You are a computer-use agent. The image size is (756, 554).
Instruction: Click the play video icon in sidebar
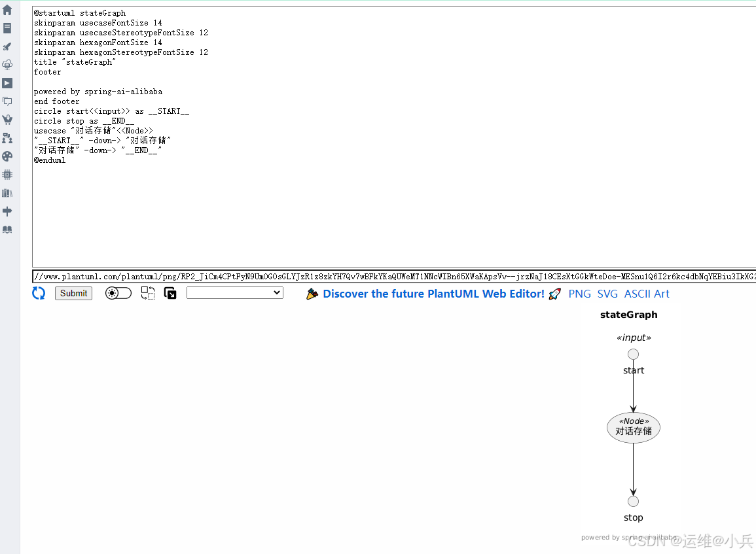(x=7, y=83)
